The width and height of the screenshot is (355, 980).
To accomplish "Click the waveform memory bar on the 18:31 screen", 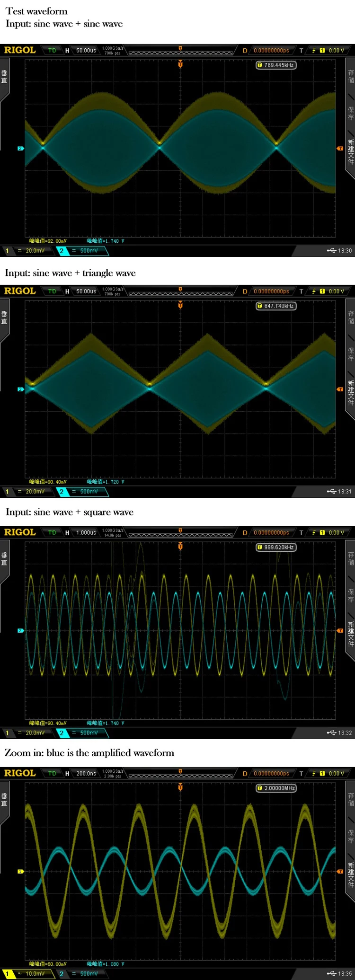I will click(180, 294).
